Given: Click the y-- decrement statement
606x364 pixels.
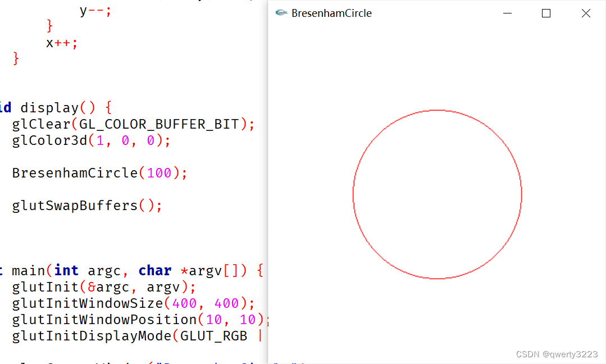Looking at the screenshot, I should 95,10.
